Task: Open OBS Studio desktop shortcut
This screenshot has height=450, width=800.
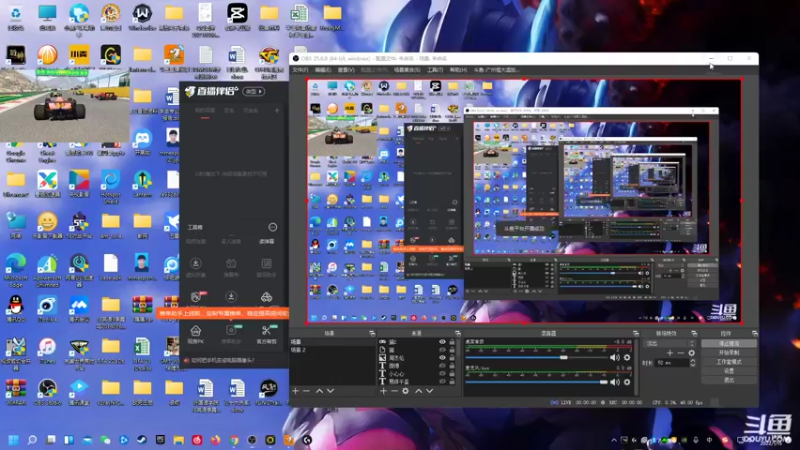Action: click(47, 392)
